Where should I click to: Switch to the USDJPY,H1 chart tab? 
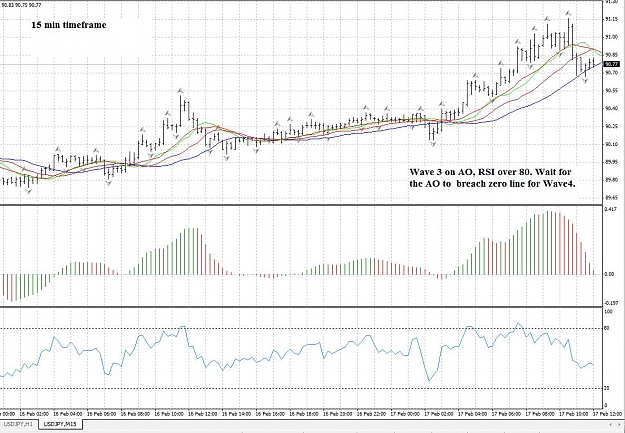pyautogui.click(x=19, y=424)
